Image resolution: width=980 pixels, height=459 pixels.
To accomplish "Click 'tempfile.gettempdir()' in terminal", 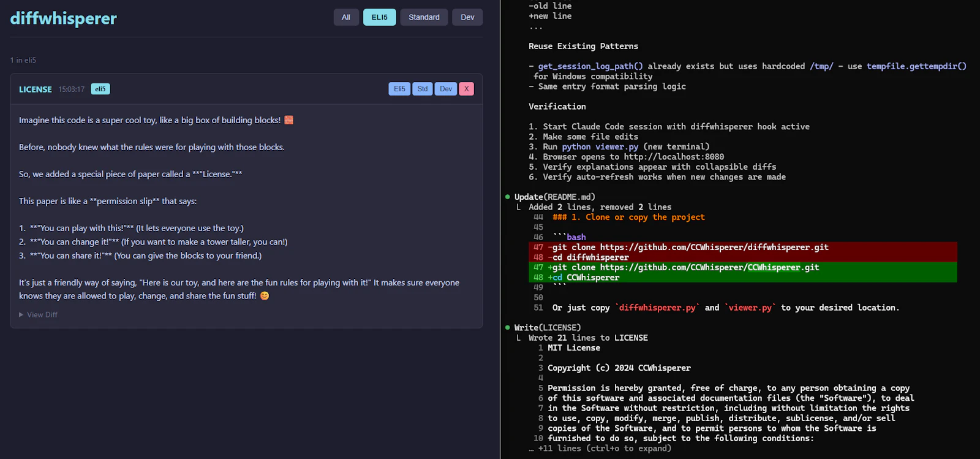I will coord(916,66).
